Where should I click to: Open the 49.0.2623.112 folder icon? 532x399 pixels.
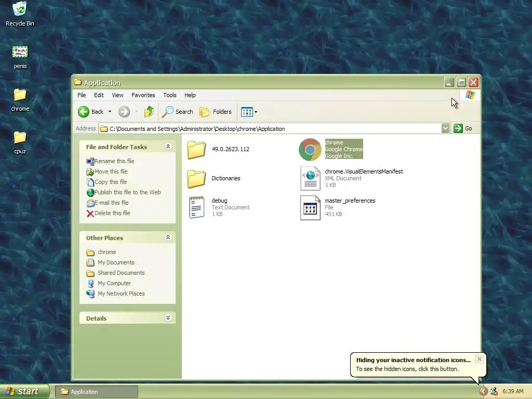(196, 150)
